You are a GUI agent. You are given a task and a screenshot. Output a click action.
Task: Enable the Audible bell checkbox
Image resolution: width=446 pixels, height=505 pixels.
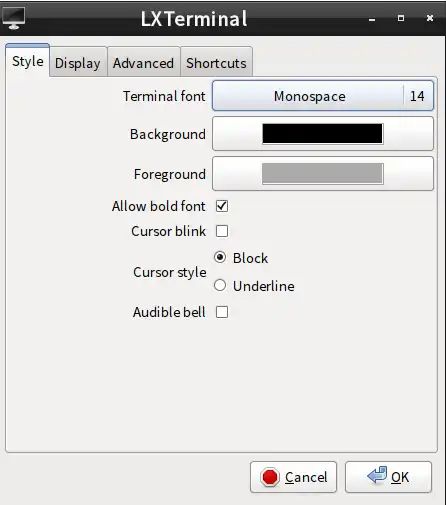[222, 312]
